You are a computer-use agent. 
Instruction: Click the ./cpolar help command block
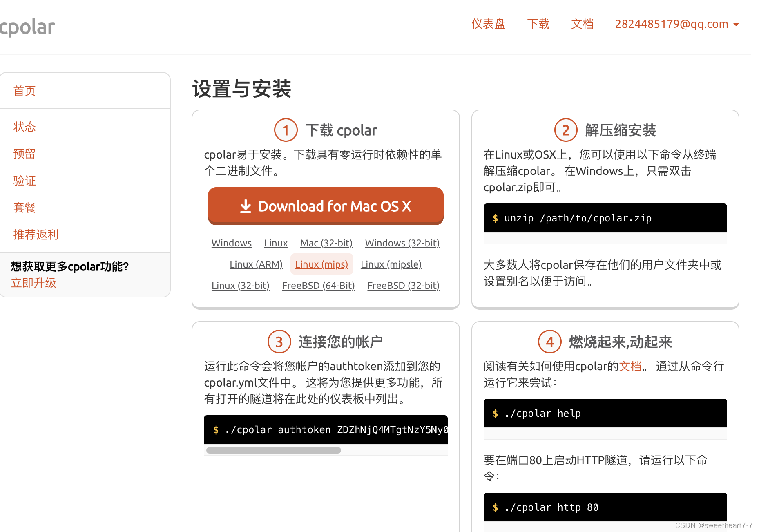605,413
